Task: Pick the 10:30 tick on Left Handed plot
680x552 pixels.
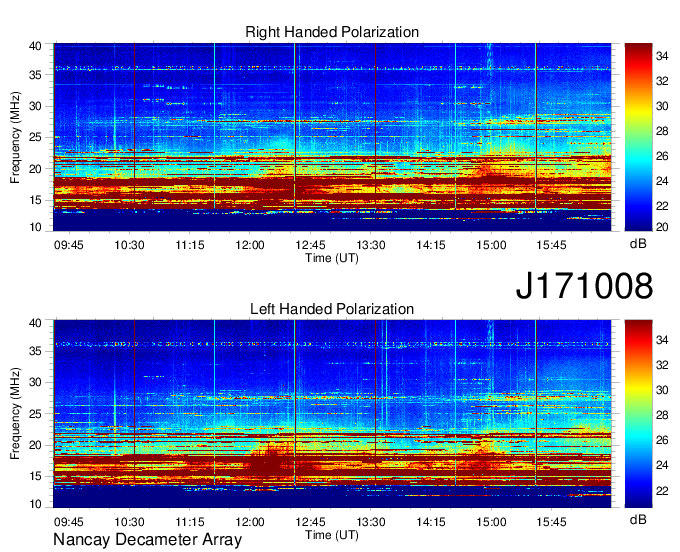Action: tap(129, 522)
